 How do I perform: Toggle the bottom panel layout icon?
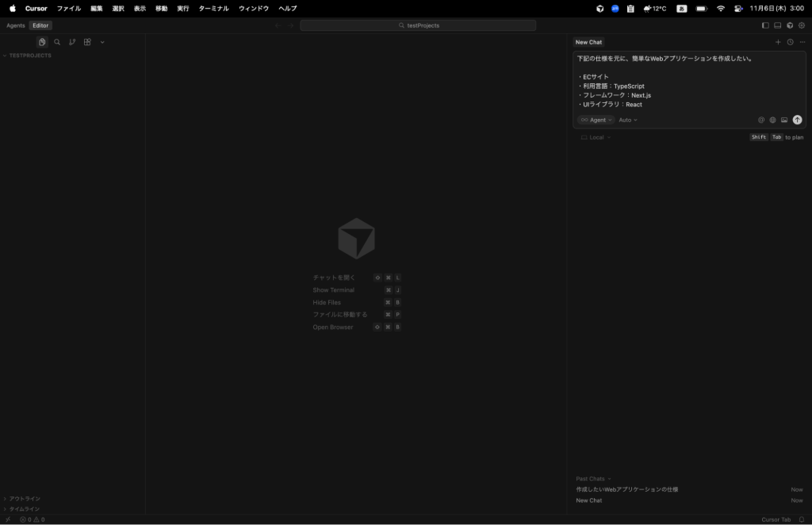(x=777, y=25)
